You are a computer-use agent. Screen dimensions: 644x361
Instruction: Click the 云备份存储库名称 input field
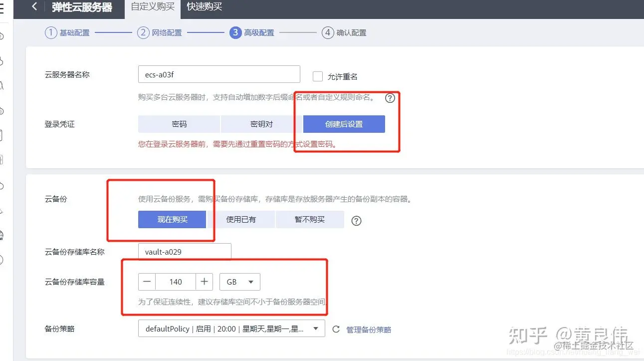[x=185, y=252]
